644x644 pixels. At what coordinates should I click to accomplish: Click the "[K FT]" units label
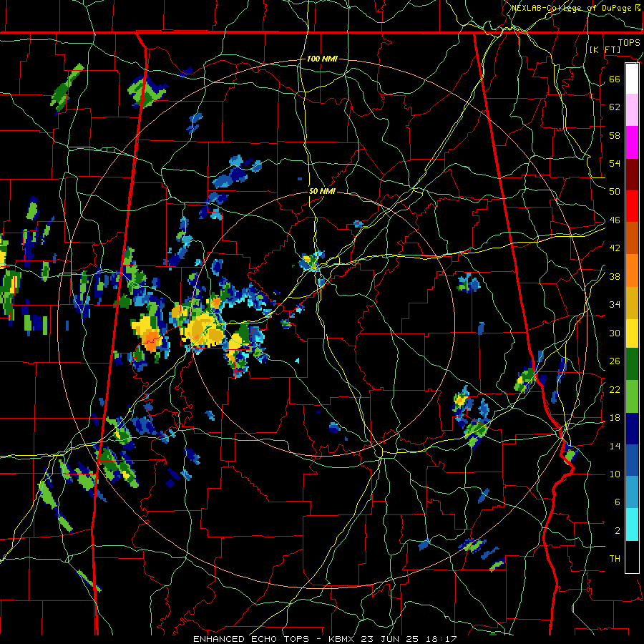605,49
